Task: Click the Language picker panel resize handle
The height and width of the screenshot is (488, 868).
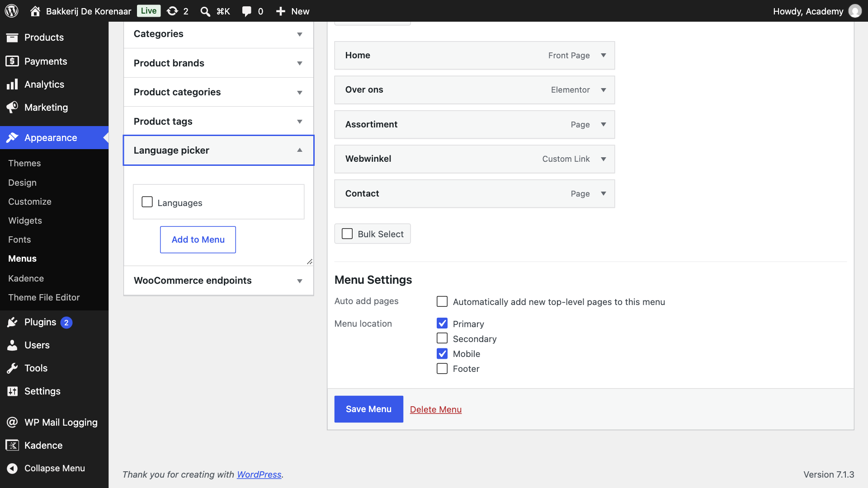Action: [310, 262]
